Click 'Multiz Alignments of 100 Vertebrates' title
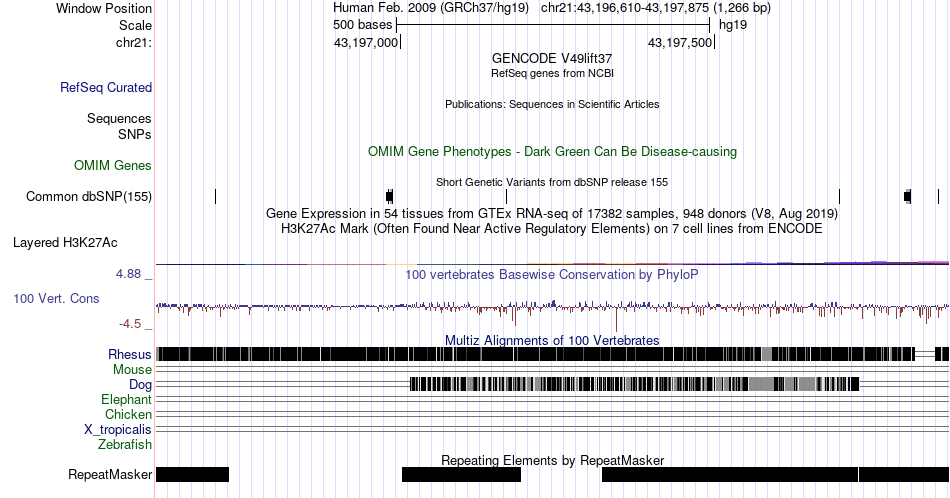Viewport: 950px width, 498px height. point(552,340)
